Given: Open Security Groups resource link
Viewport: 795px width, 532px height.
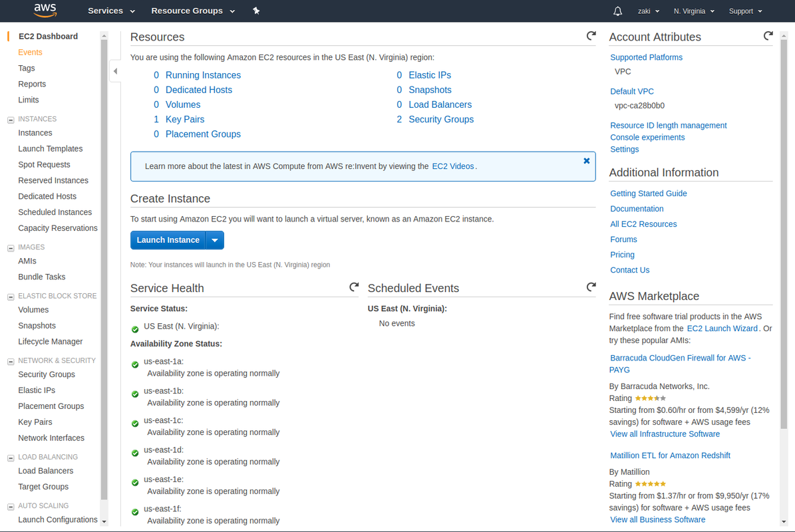Looking at the screenshot, I should click(441, 119).
